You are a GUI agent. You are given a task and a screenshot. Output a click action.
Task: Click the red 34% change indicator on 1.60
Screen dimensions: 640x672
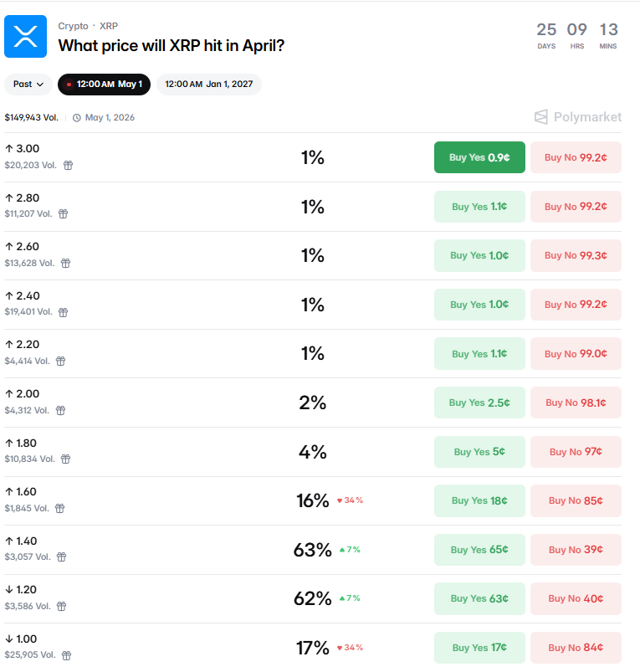(x=349, y=500)
